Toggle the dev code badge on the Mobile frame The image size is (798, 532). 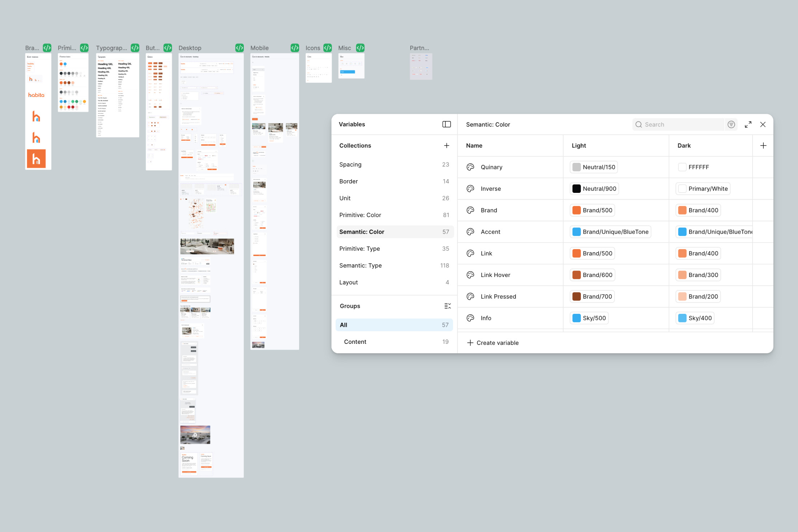click(294, 47)
